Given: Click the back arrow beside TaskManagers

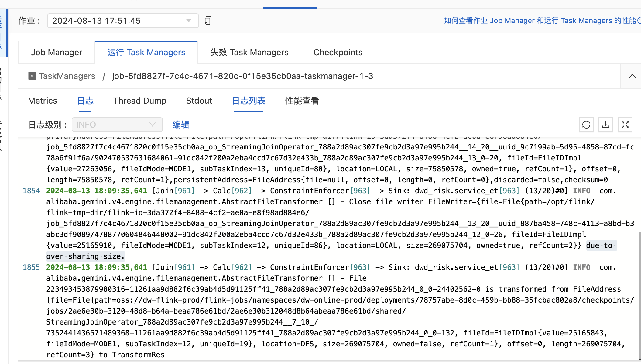Looking at the screenshot, I should click(32, 76).
